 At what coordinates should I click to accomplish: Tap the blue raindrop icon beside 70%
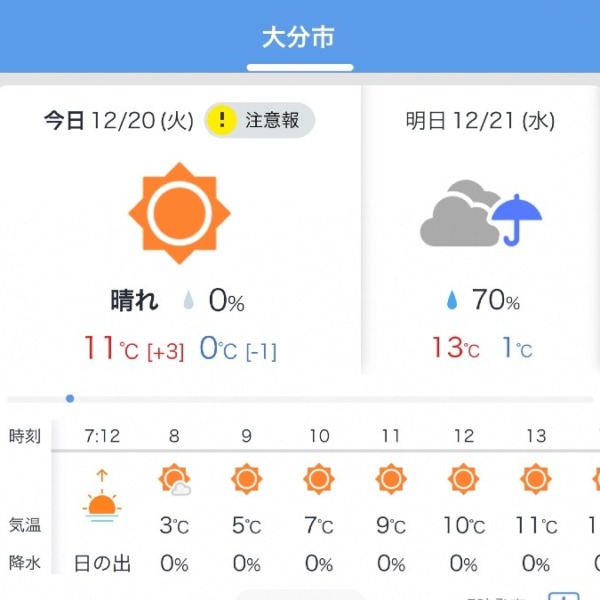452,300
